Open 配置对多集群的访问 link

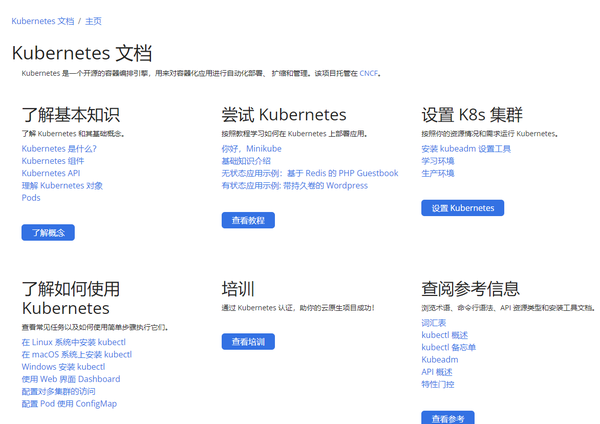pos(59,391)
